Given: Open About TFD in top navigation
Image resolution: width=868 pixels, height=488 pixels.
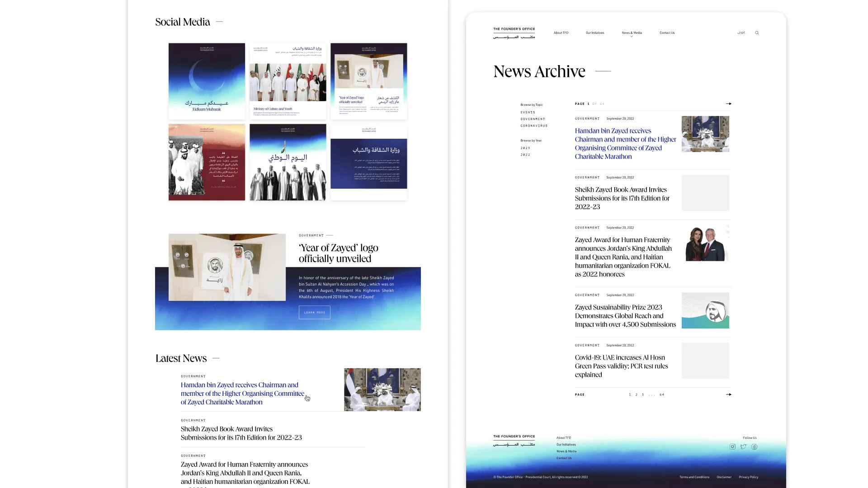Looking at the screenshot, I should 561,33.
